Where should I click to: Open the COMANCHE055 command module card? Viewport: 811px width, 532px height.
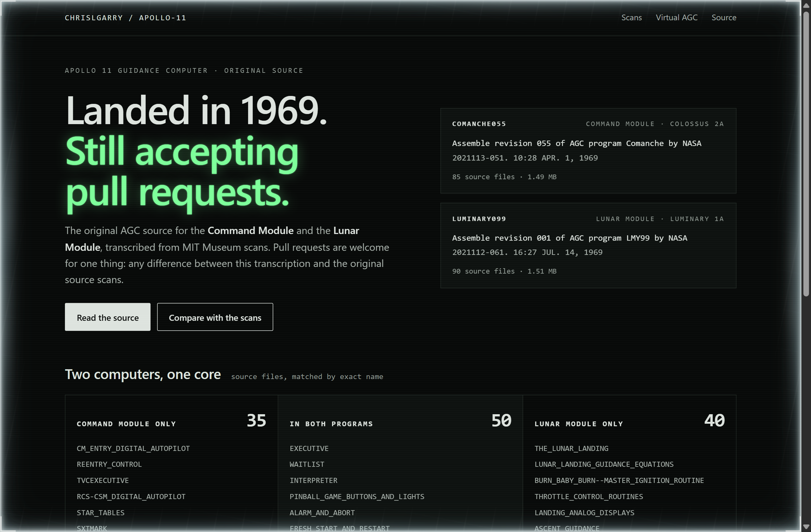(588, 151)
